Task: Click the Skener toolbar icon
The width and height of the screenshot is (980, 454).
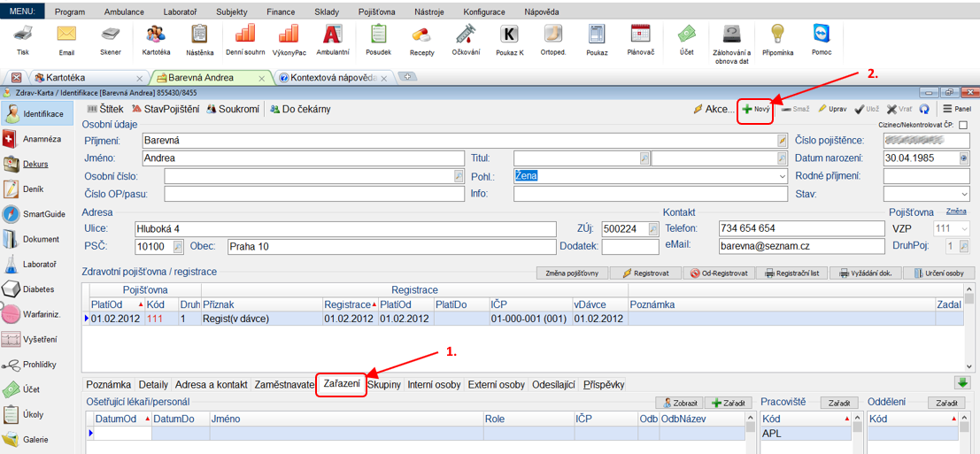Action: tap(111, 39)
